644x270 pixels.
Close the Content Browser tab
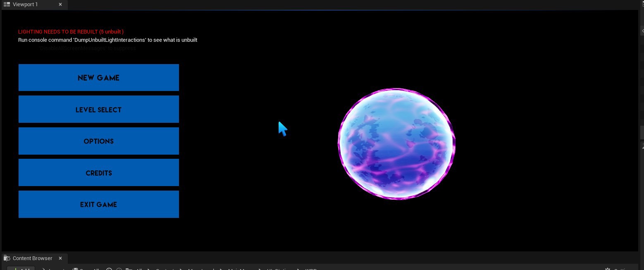point(60,258)
